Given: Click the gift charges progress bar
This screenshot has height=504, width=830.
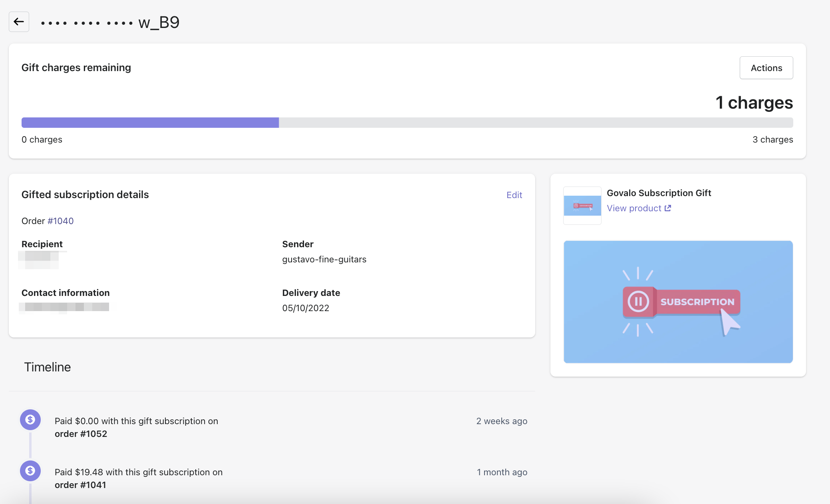Looking at the screenshot, I should coord(407,123).
